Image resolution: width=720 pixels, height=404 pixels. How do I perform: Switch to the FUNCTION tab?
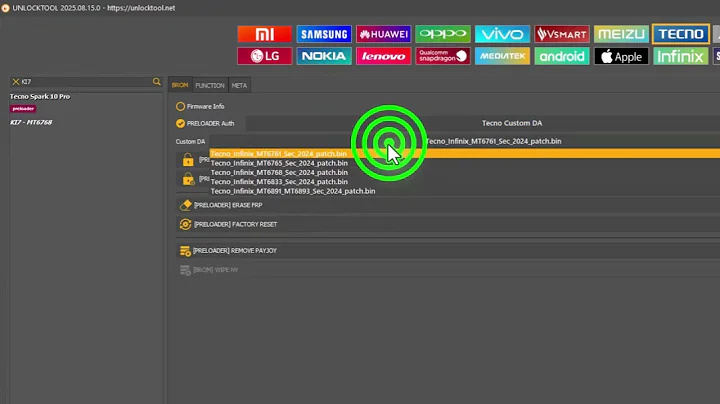point(210,85)
